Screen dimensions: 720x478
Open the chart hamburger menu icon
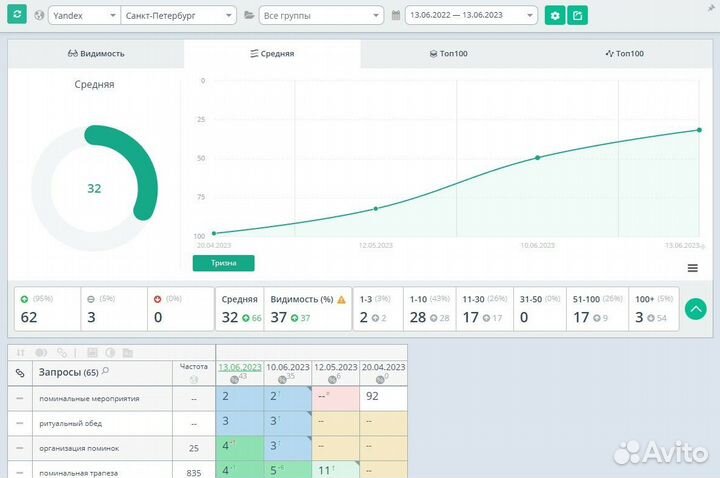(692, 267)
